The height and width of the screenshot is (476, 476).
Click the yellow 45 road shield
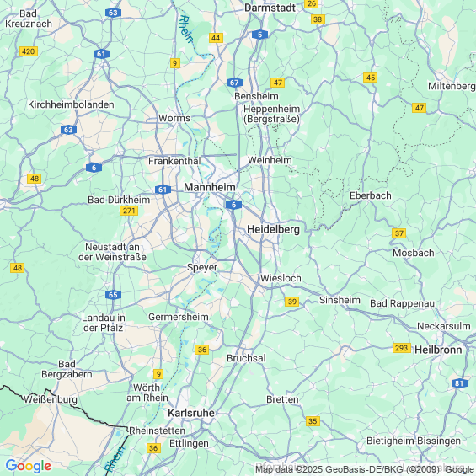coord(371,78)
